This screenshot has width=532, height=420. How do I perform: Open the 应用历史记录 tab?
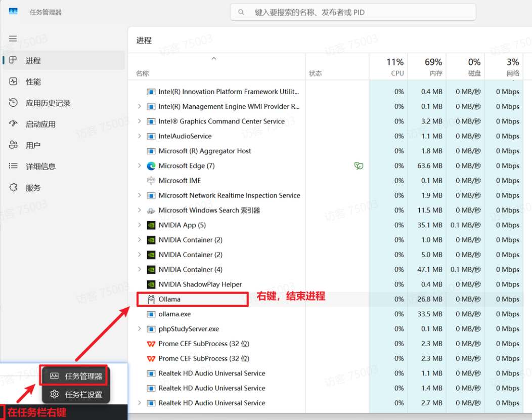coord(64,103)
